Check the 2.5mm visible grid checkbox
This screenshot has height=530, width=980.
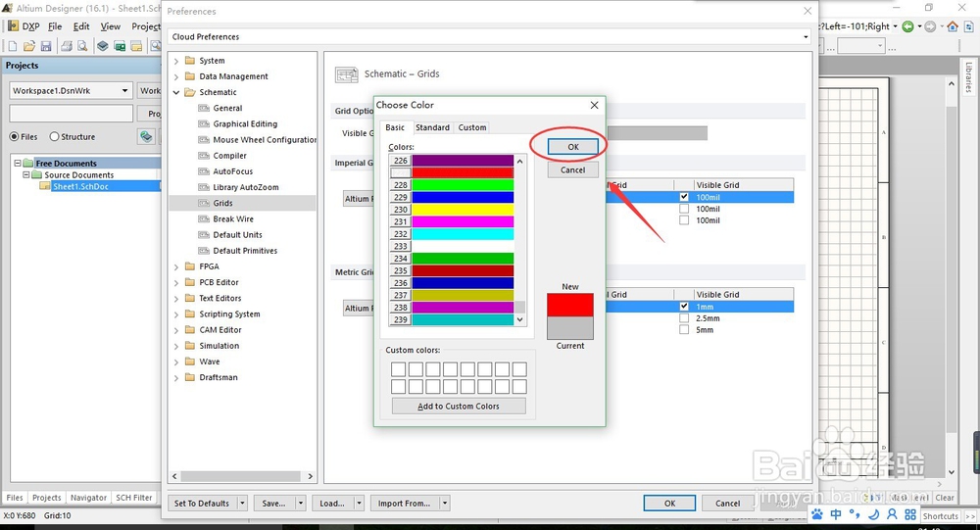[684, 318]
